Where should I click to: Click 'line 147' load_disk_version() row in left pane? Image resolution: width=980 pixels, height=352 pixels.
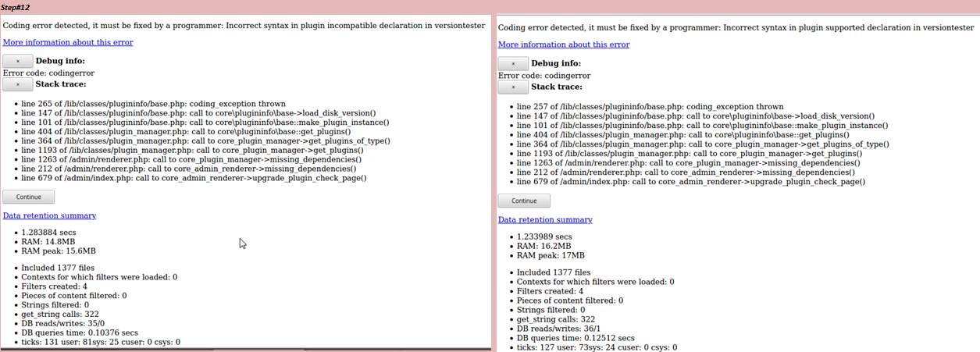199,112
